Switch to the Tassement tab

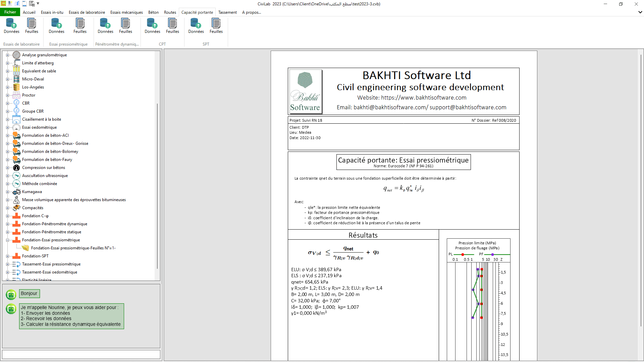227,12
